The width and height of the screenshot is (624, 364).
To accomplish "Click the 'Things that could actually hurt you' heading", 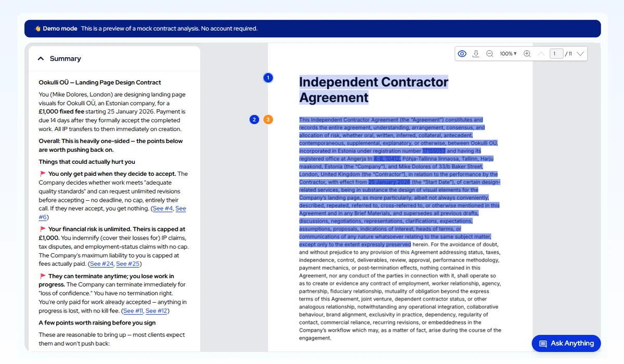I will coord(87,162).
